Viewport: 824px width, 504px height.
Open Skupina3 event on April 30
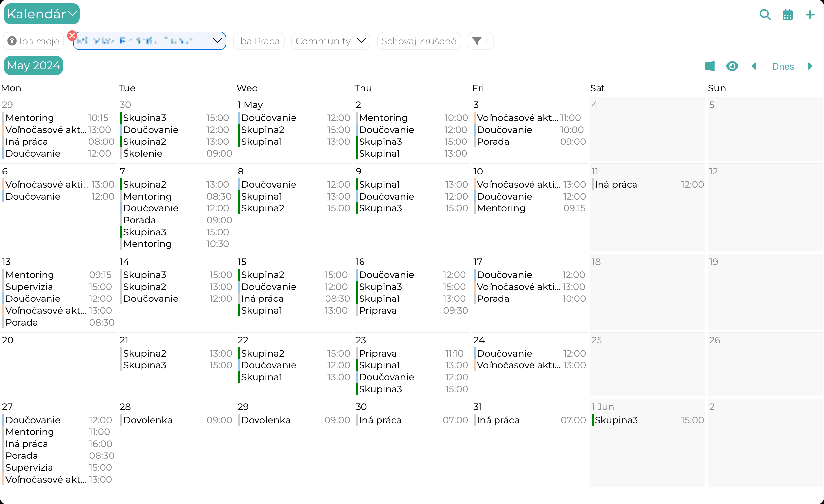[x=176, y=118]
